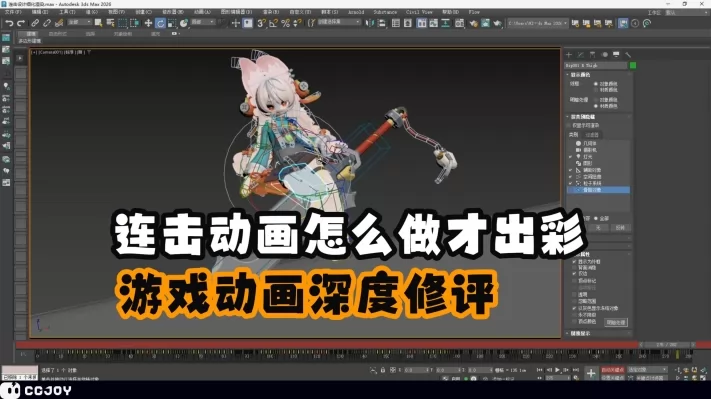Collapse the 显示颜色 rollout
Screen dimensions: 711x399
click(x=580, y=75)
